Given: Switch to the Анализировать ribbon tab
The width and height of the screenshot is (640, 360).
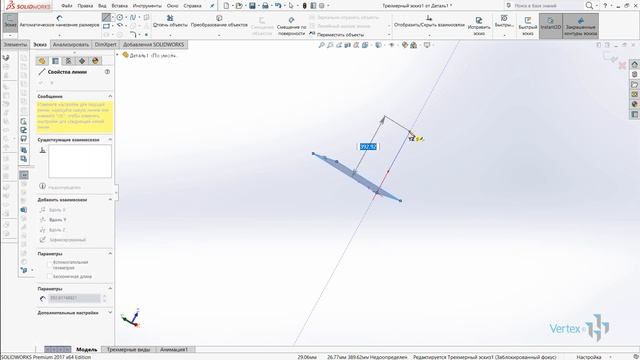Looking at the screenshot, I should pos(71,44).
